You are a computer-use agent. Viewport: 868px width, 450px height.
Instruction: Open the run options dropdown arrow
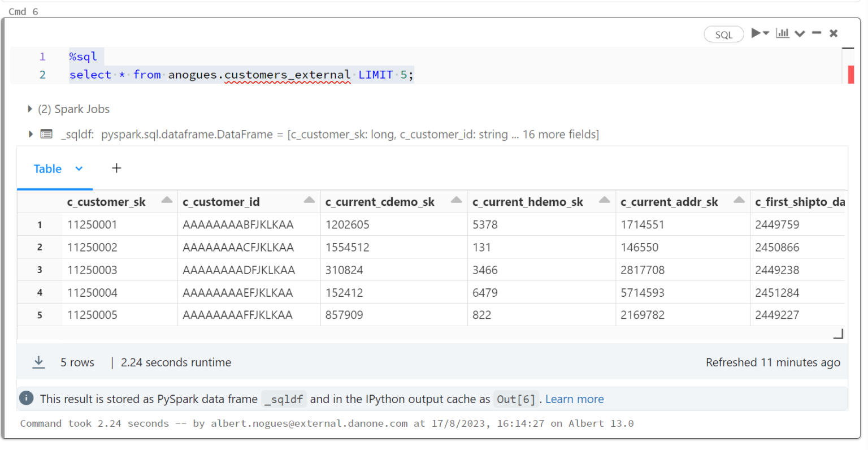coord(766,33)
